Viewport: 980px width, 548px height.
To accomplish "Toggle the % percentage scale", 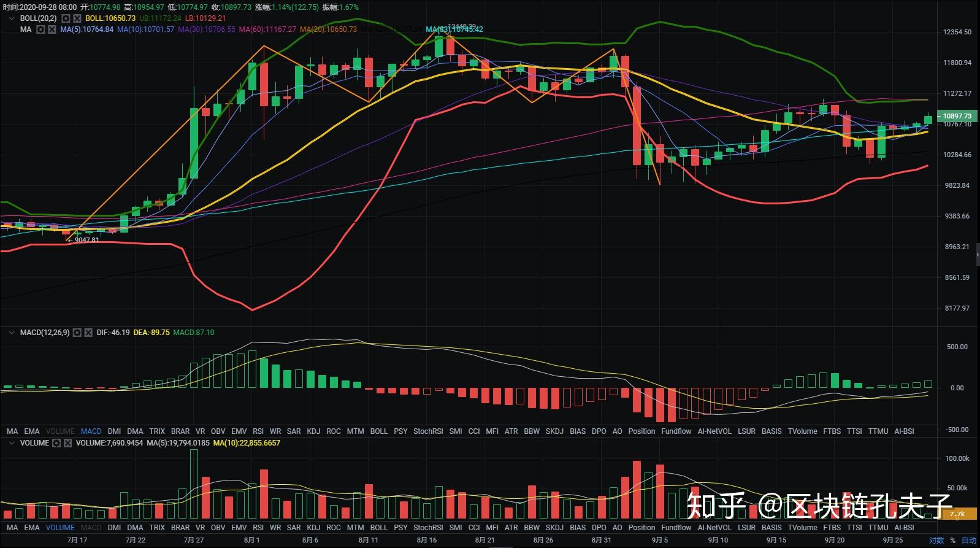I will (x=952, y=541).
